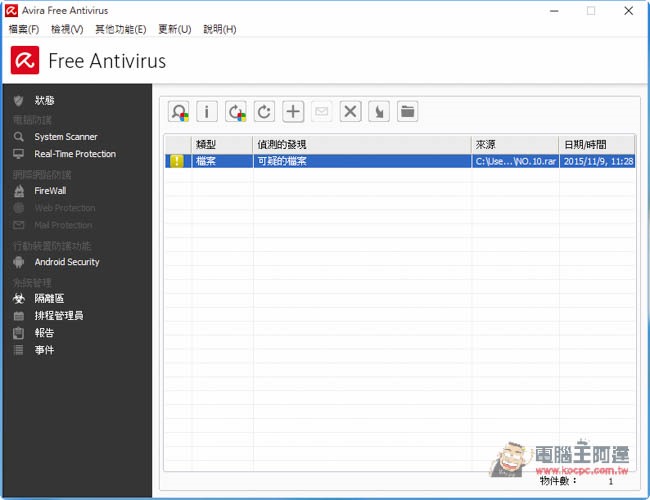The image size is (650, 500).
Task: Open the 更新(U) menu
Action: 175,29
